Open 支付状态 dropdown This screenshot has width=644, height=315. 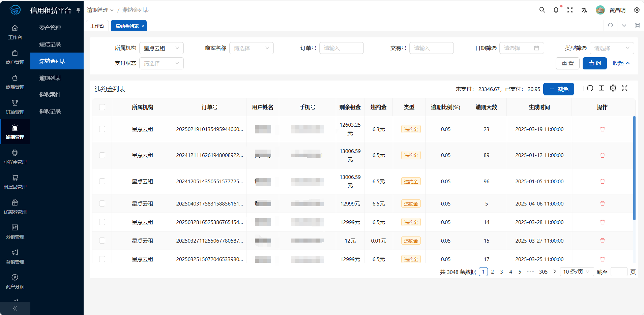pos(162,63)
